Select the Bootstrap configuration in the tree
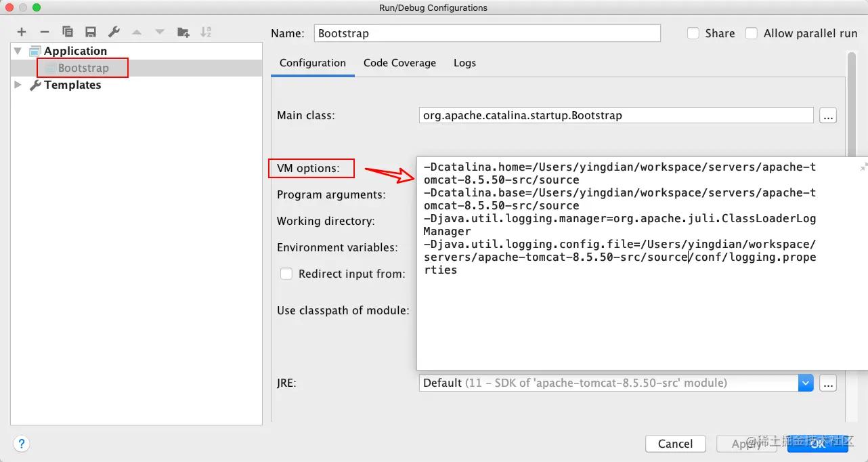868x462 pixels. [x=136, y=68]
